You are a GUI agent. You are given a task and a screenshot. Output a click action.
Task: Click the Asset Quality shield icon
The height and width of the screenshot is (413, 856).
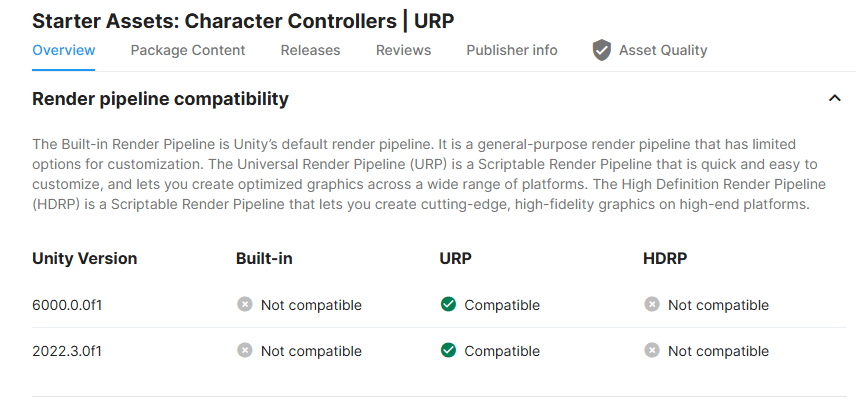(601, 50)
